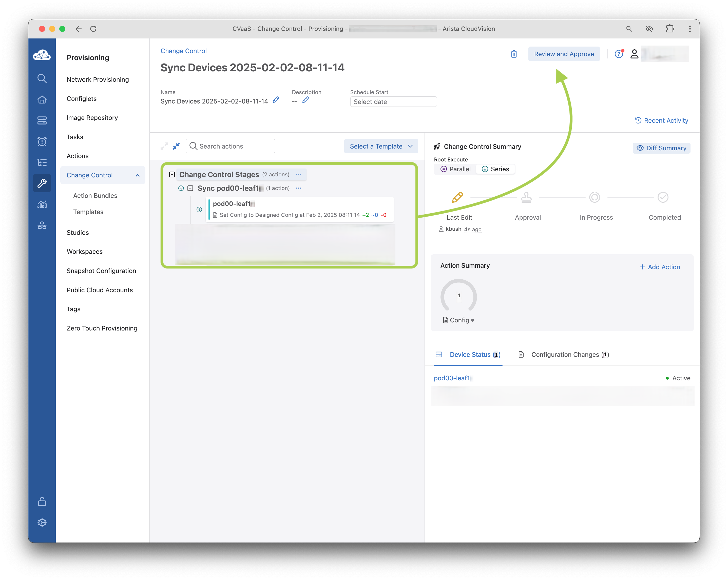Click the Description edit pencil icon
This screenshot has width=728, height=580.
click(305, 100)
